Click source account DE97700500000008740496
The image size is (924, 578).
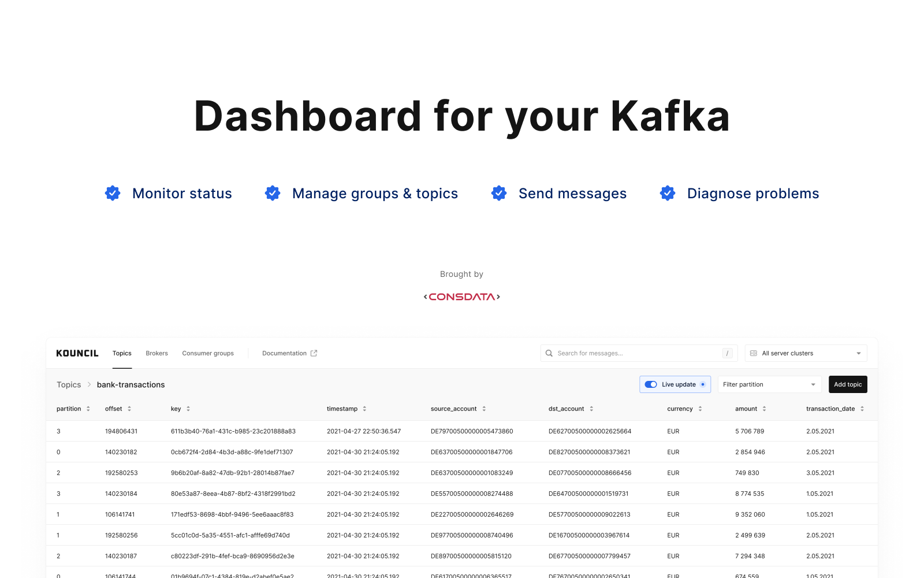472,535
